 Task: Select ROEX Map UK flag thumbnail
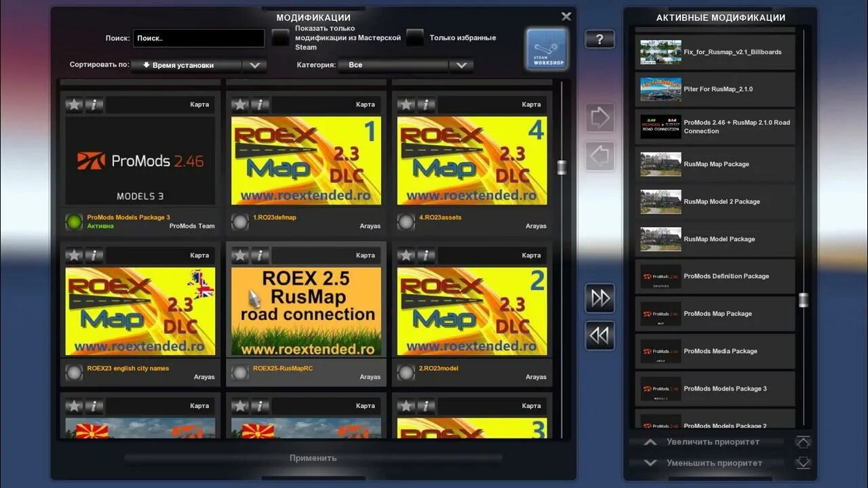[140, 311]
